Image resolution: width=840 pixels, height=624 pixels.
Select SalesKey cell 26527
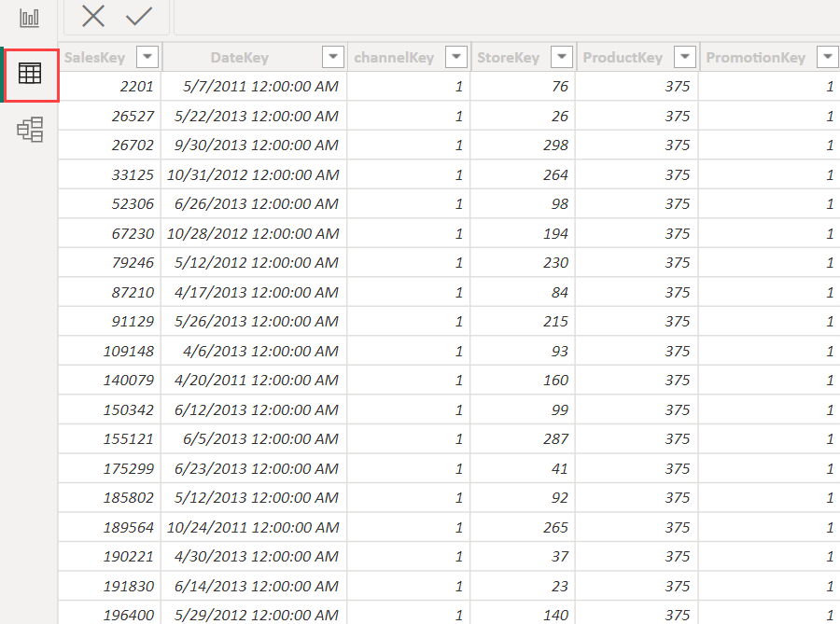click(x=110, y=116)
